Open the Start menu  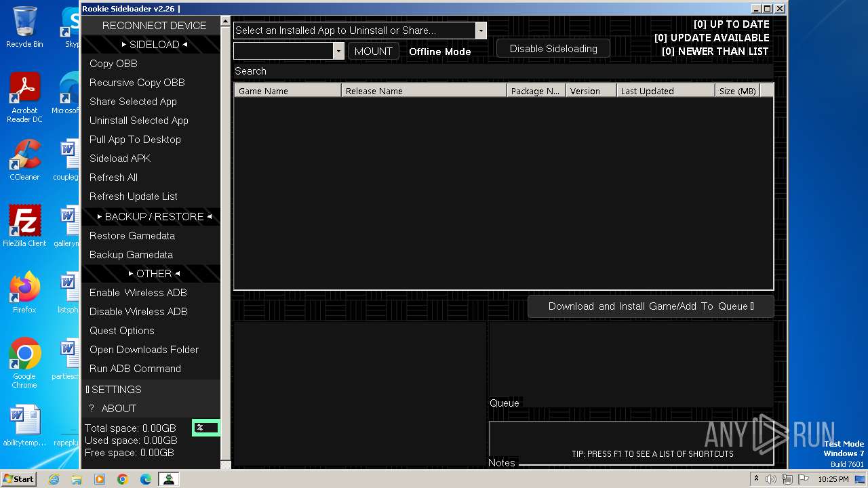click(19, 479)
